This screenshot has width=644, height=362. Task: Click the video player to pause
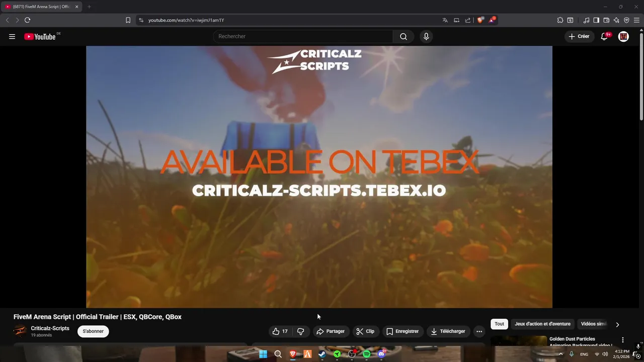click(319, 177)
